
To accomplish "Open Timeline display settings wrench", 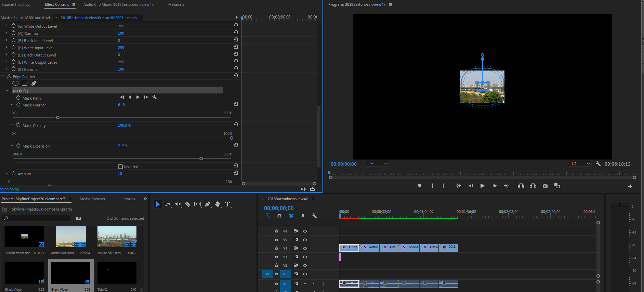I will 314,216.
